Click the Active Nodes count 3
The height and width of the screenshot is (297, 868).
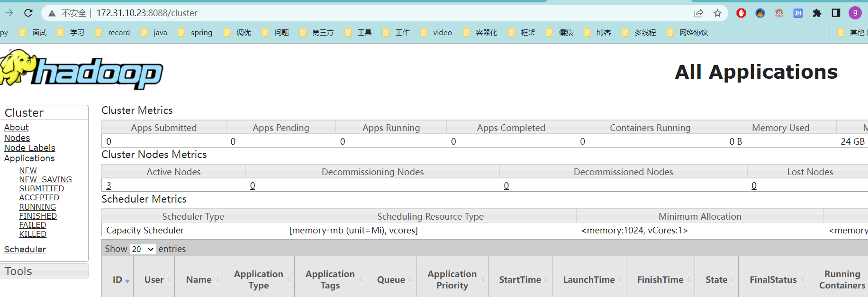(x=109, y=186)
